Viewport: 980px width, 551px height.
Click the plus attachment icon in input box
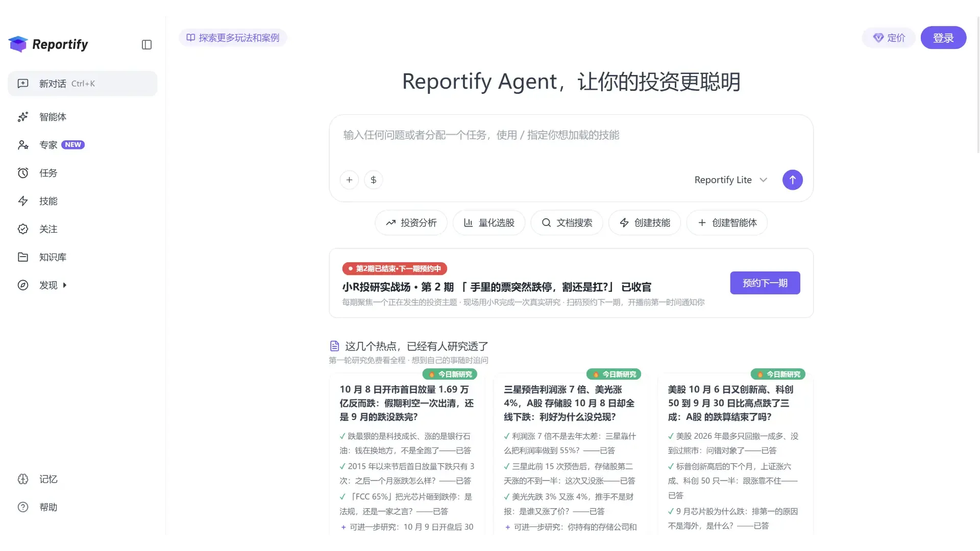349,180
